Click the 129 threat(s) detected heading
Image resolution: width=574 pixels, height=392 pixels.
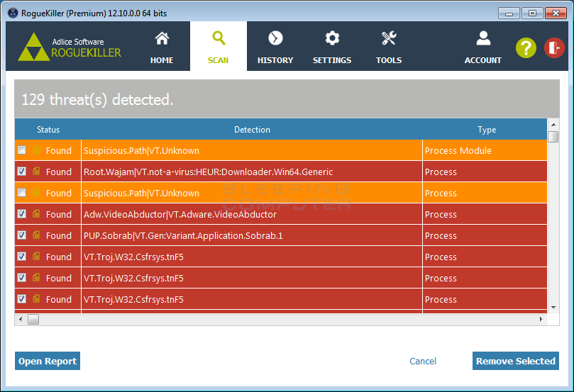pos(97,99)
